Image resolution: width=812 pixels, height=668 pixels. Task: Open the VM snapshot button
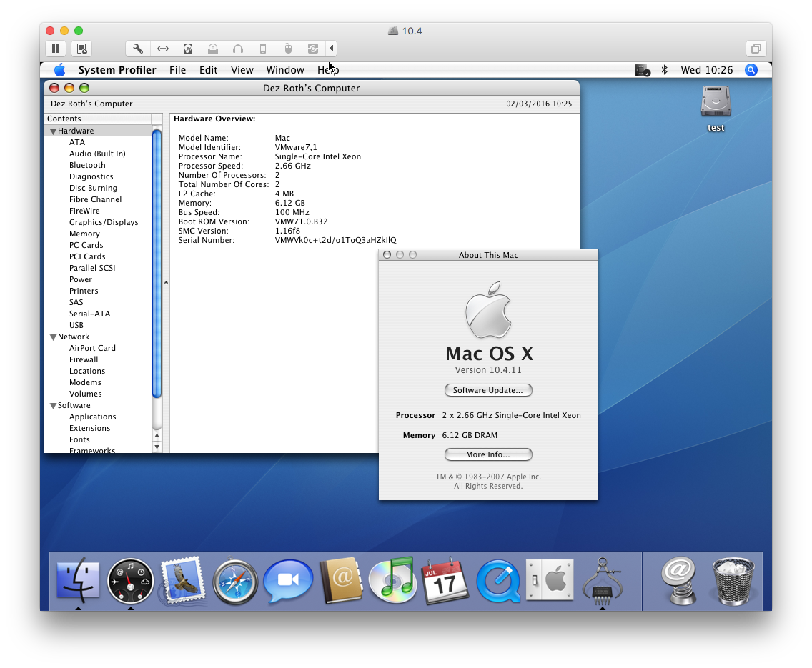click(82, 49)
